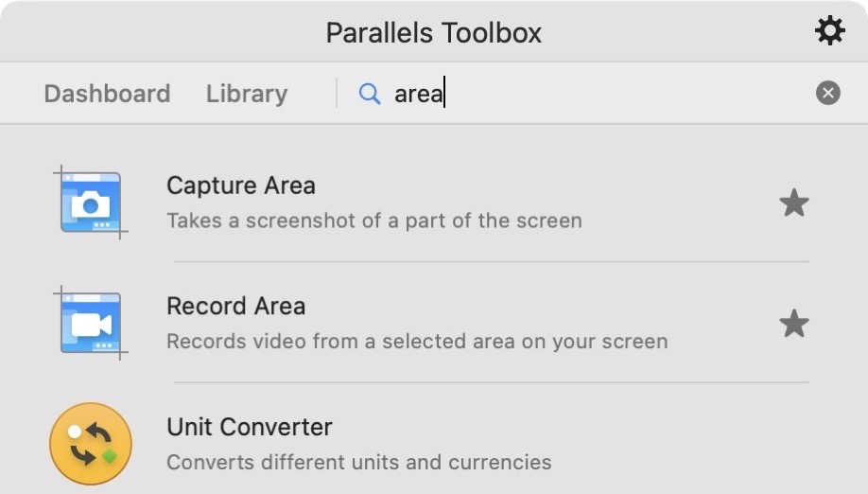This screenshot has height=494, width=868.
Task: Clear the search text with X button
Action: (x=827, y=93)
